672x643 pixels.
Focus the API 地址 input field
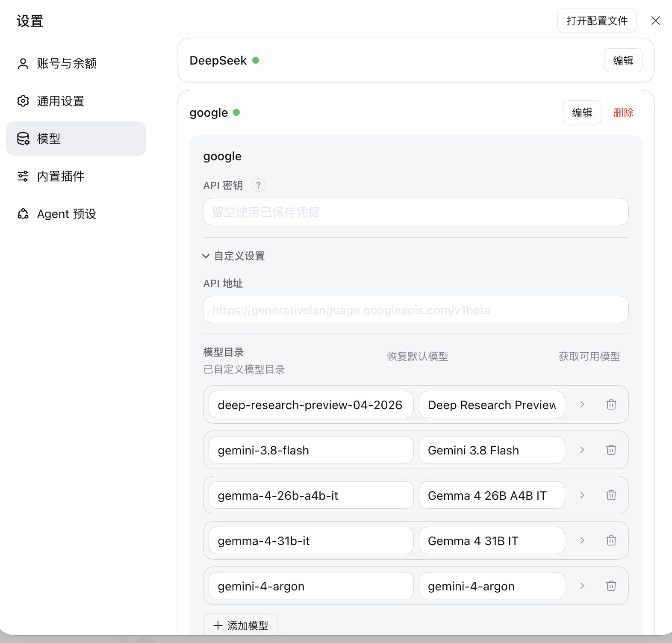point(416,310)
